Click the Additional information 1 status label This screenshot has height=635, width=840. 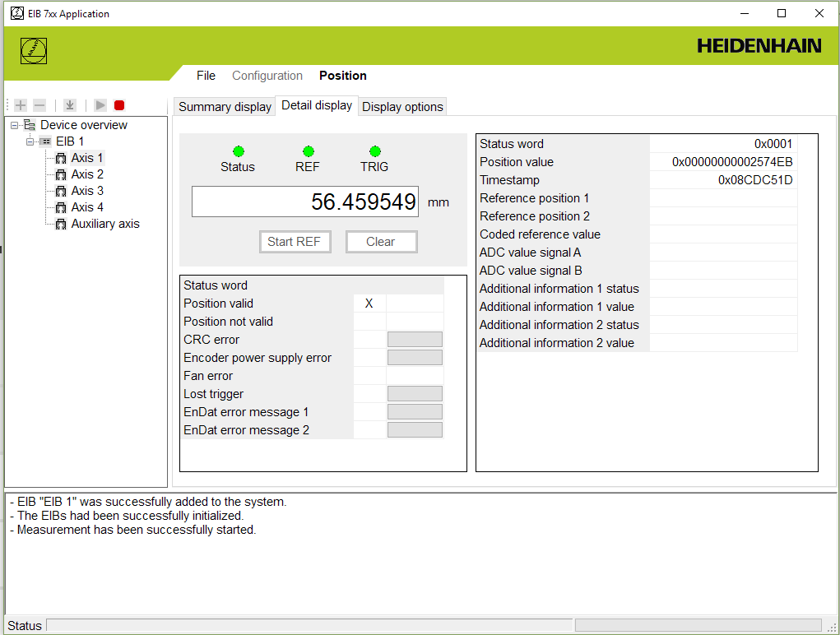559,289
